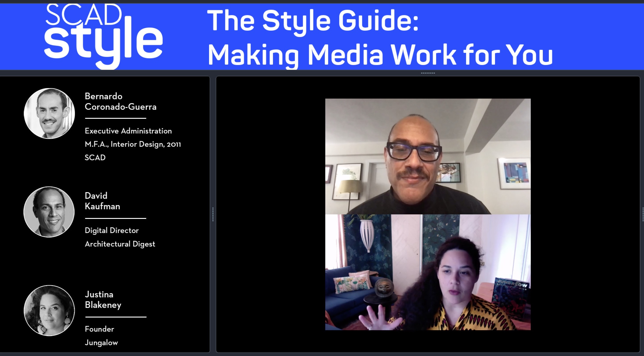Click the splitter handle on the video panel's right edge

[x=642, y=214]
